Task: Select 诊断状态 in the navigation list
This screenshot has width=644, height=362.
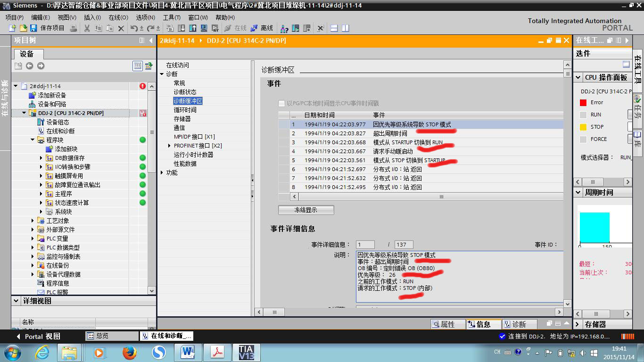Action: [185, 92]
